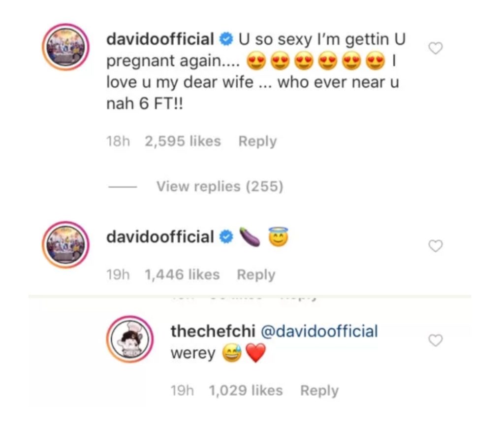The height and width of the screenshot is (439, 504).
Task: Click verified badge on first comment
Action: click(226, 39)
